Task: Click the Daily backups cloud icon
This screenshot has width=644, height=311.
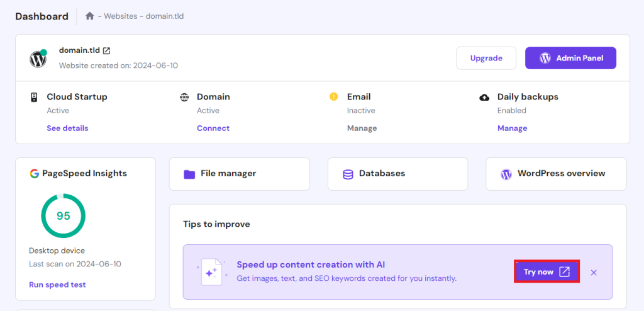Action: click(484, 97)
